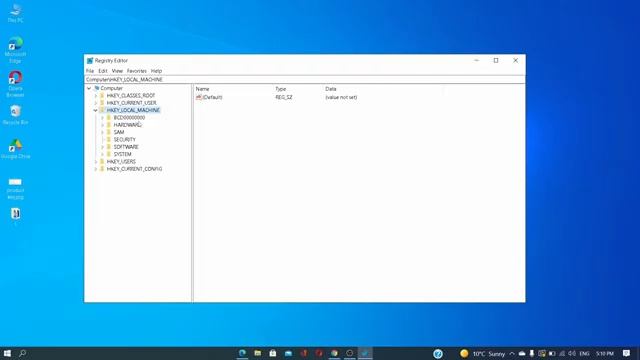Open Microsoft Store from the taskbar

pyautogui.click(x=273, y=353)
